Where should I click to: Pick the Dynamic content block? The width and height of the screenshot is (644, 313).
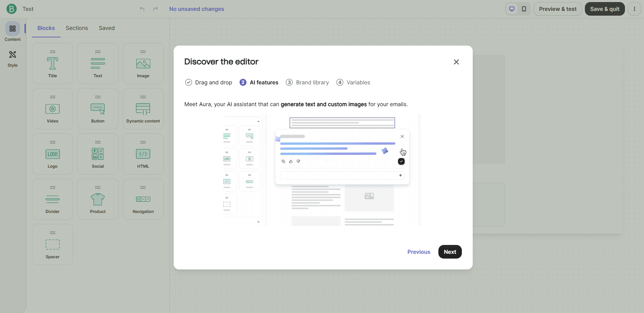[143, 109]
